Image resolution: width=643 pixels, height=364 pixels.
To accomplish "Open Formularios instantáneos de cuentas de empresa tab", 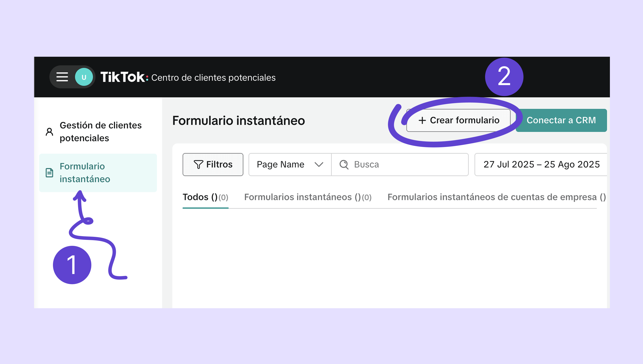I will (x=497, y=197).
